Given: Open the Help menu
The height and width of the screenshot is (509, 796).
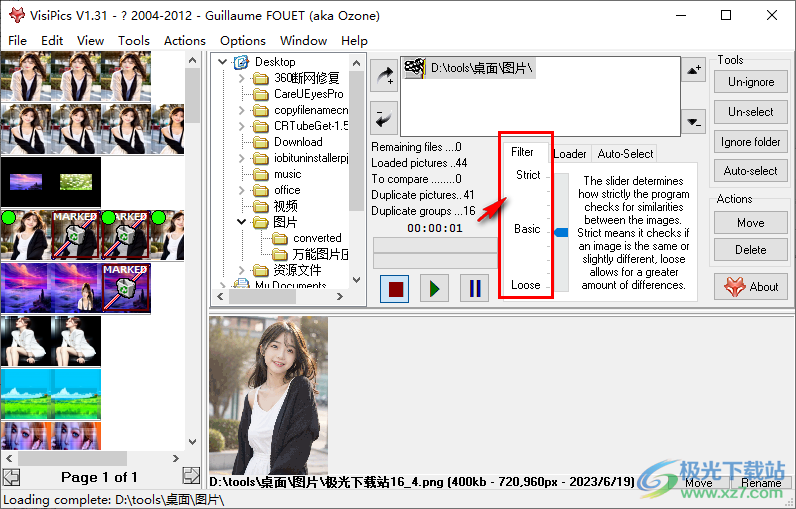Looking at the screenshot, I should (354, 41).
